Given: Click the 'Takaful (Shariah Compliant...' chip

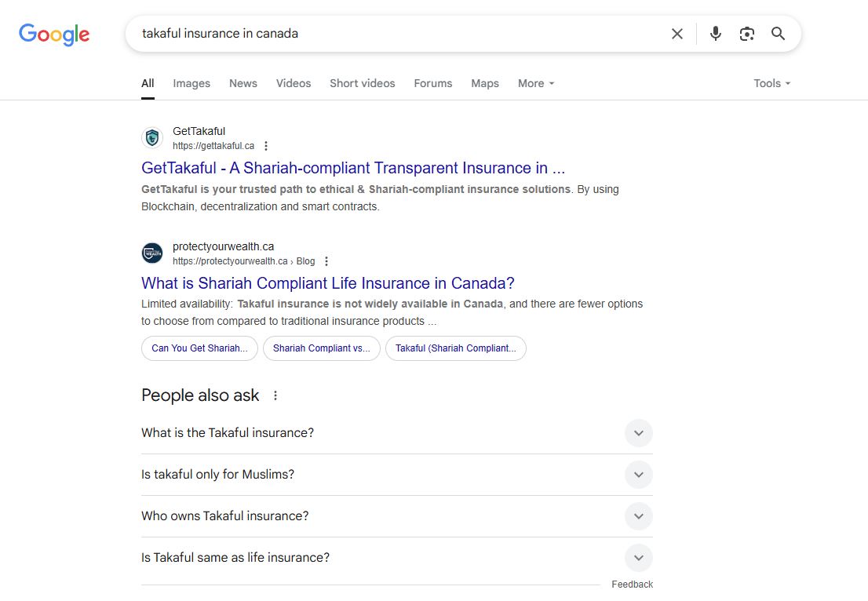Looking at the screenshot, I should point(456,348).
